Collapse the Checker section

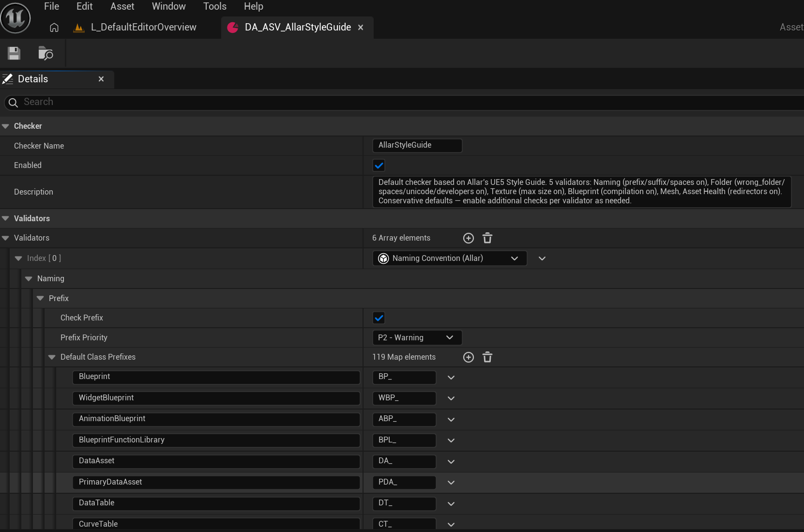(x=6, y=126)
